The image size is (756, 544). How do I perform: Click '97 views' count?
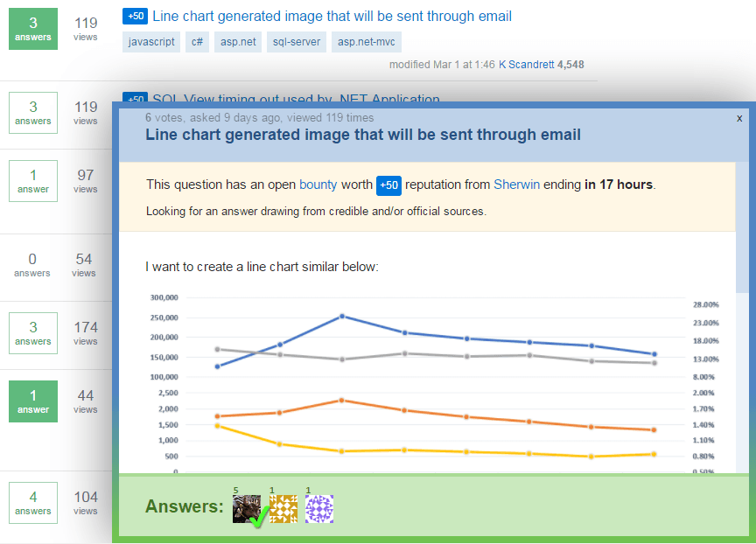(86, 181)
